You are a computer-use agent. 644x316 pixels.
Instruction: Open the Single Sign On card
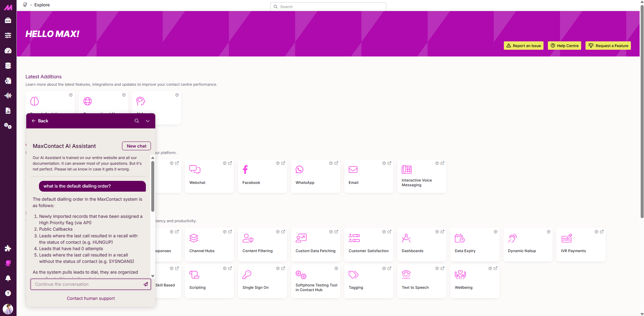(x=263, y=281)
